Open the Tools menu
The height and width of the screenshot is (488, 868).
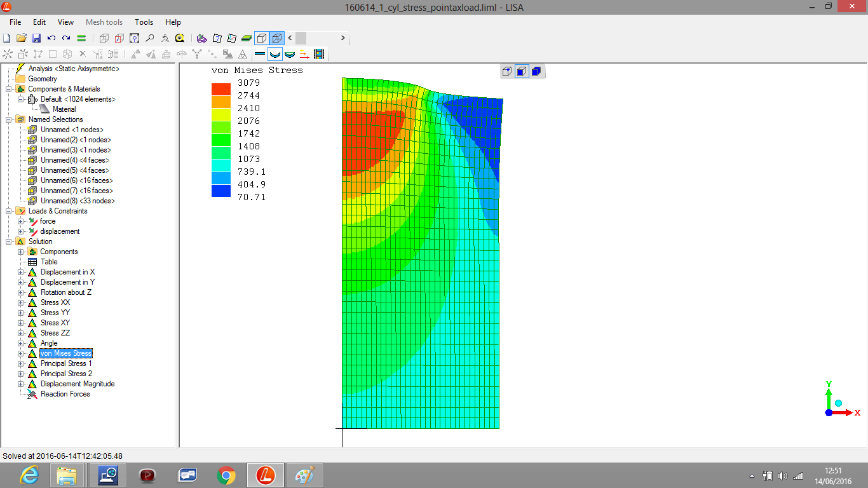coord(144,22)
